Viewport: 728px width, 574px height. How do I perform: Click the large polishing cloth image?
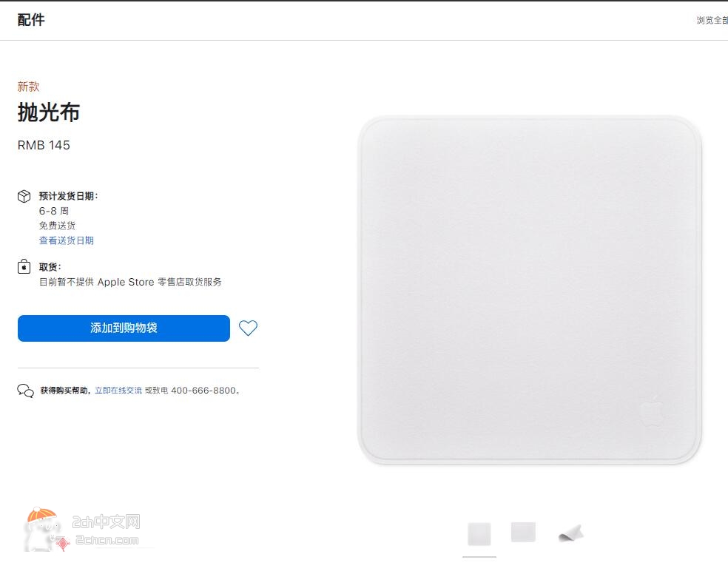tap(529, 290)
